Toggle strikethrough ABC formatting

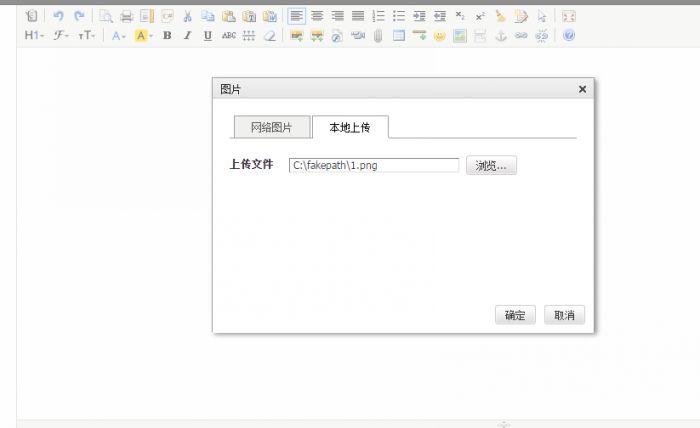coord(229,35)
